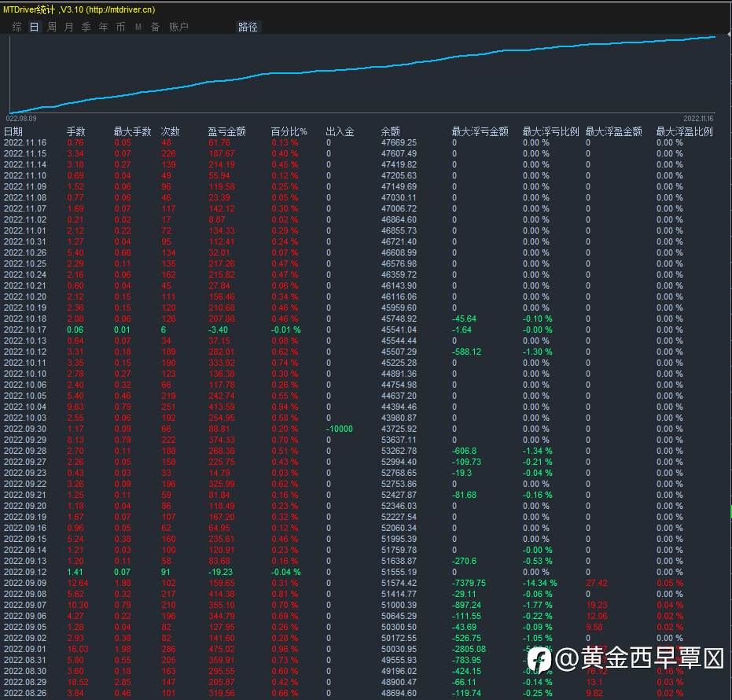Open the 币 currency tab

(x=120, y=27)
